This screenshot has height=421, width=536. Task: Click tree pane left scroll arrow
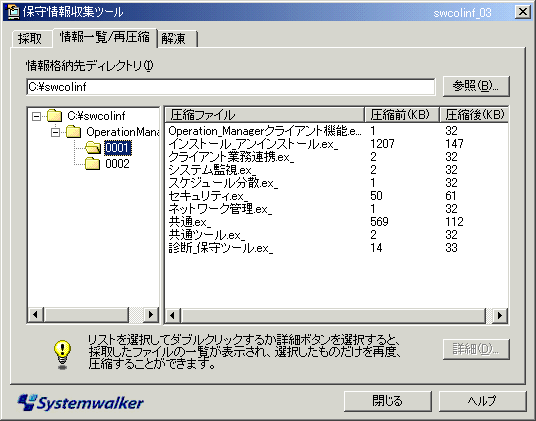pos(36,314)
